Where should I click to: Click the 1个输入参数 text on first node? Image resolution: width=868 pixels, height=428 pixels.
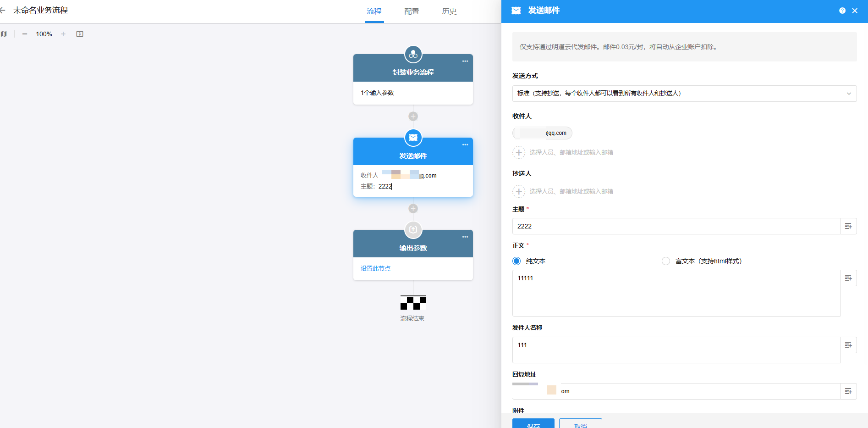377,93
